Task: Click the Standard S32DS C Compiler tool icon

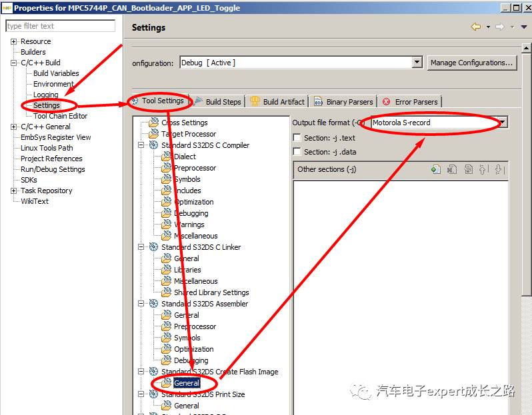Action: [154, 145]
